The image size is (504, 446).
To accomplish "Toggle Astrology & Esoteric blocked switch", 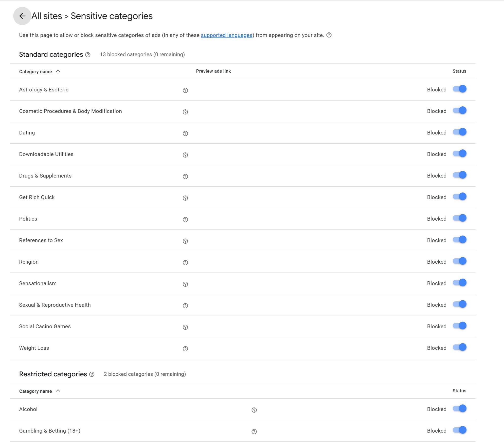I will [x=460, y=89].
